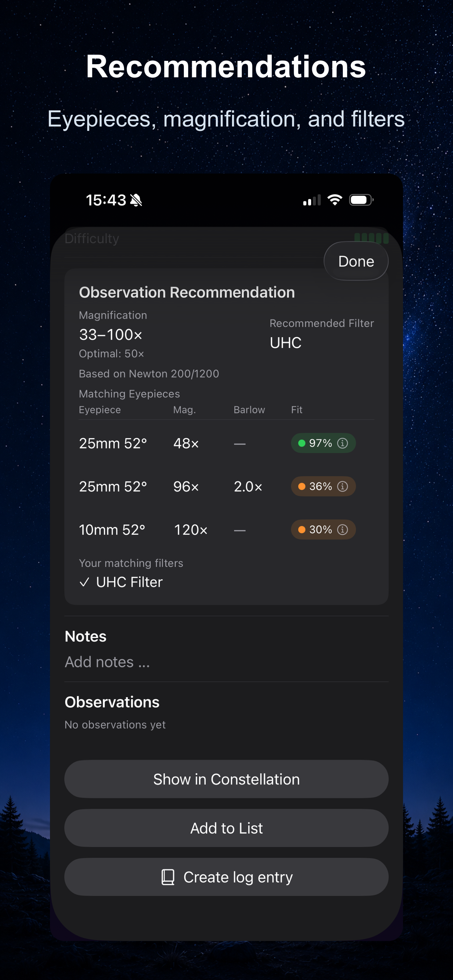
Task: Tap the Observations section header
Action: (x=112, y=702)
